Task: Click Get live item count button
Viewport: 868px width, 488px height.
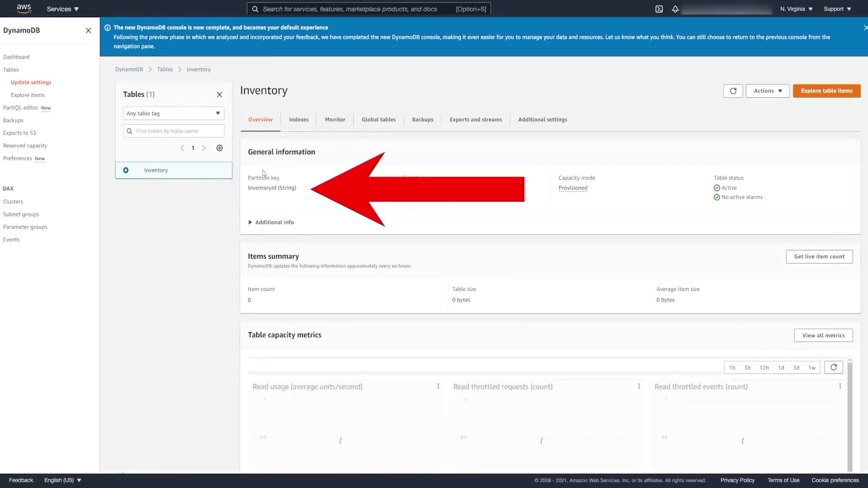Action: (819, 257)
